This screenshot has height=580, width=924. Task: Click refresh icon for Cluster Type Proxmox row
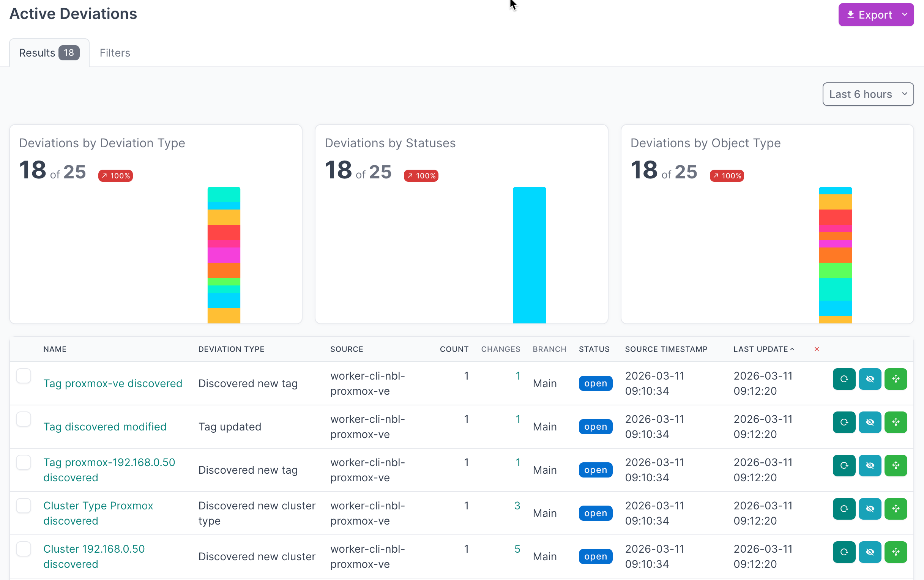[x=844, y=509]
